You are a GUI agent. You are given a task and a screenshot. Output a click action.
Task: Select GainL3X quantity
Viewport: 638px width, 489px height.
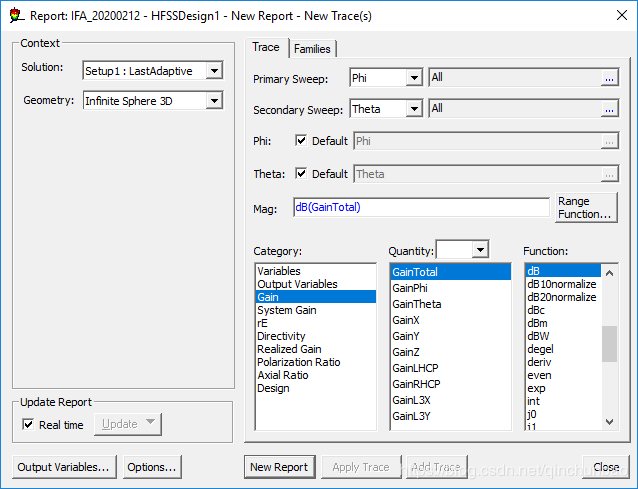tap(451, 400)
